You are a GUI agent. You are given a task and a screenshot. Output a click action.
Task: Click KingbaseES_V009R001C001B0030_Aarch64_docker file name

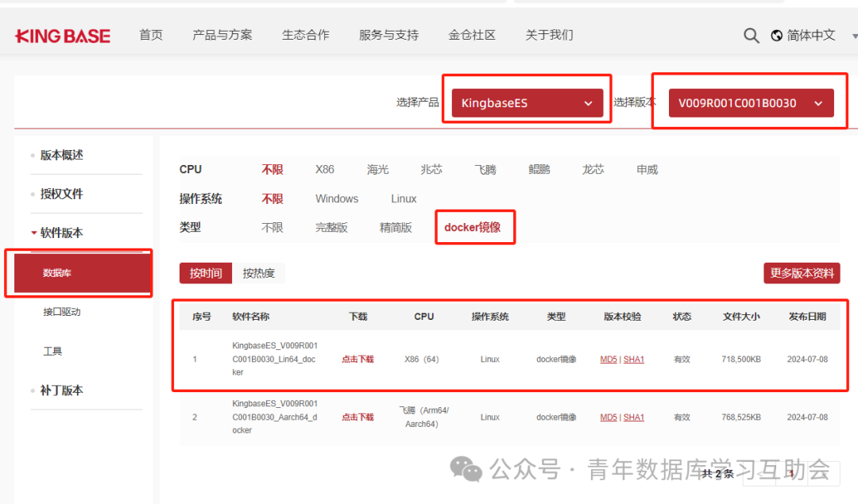point(275,417)
